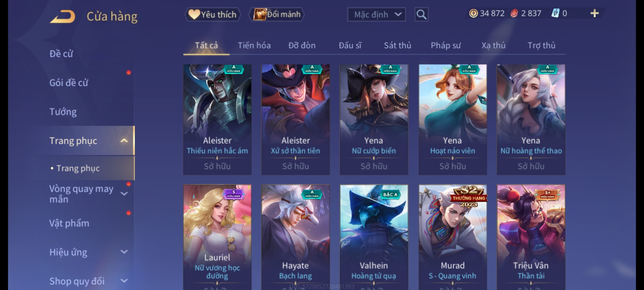Select Aleister Thiếu niên hắc ám skin
This screenshot has height=290, width=644.
pos(217,120)
